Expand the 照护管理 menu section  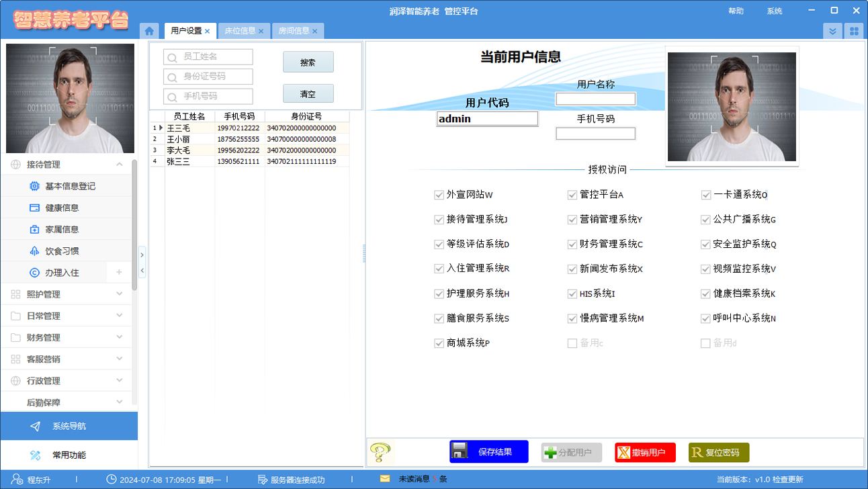point(67,294)
